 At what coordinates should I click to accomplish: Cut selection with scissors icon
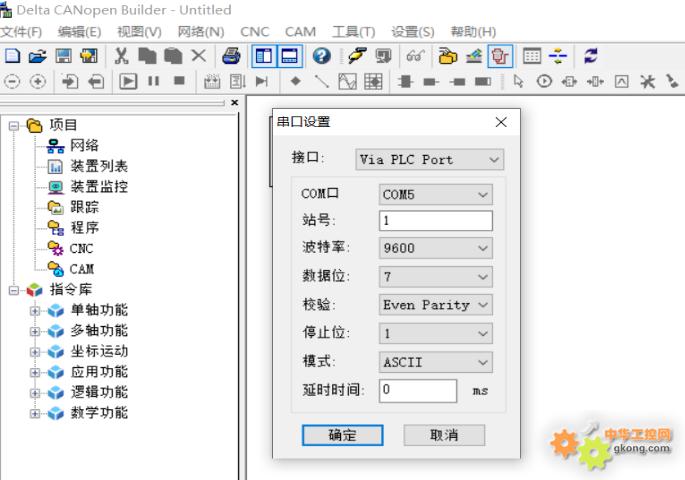click(121, 56)
